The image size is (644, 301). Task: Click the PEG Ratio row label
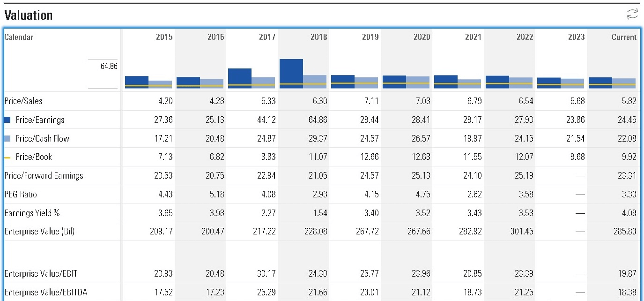[x=20, y=195]
